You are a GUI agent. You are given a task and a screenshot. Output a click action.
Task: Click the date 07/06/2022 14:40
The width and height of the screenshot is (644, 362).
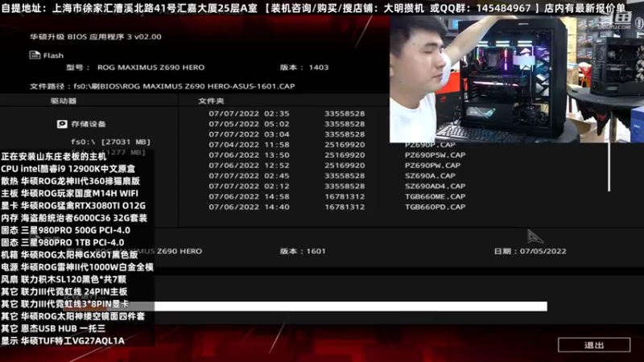coord(249,207)
